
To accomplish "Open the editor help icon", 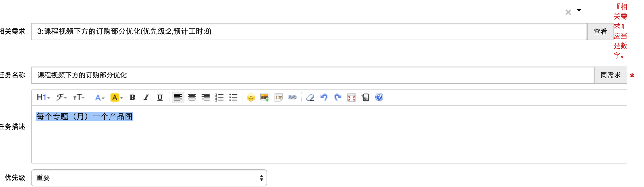I will (379, 98).
